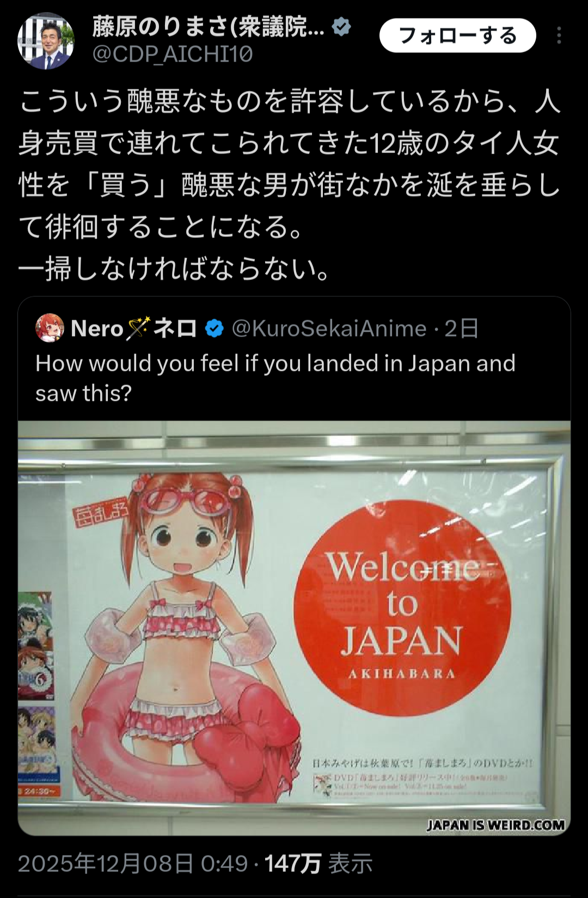Select the 藤原のりまさ display name

209,27
